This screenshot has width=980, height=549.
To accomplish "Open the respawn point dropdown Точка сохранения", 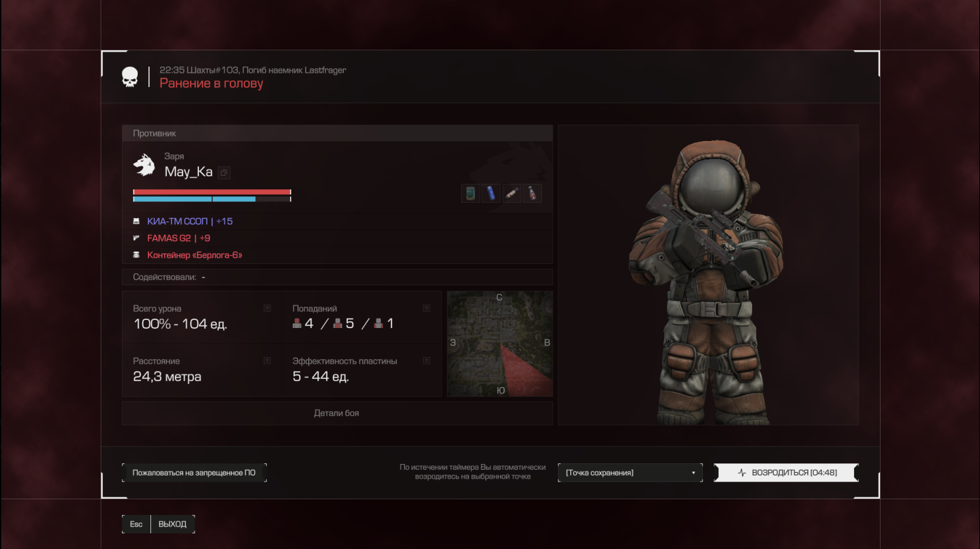I will pos(630,473).
